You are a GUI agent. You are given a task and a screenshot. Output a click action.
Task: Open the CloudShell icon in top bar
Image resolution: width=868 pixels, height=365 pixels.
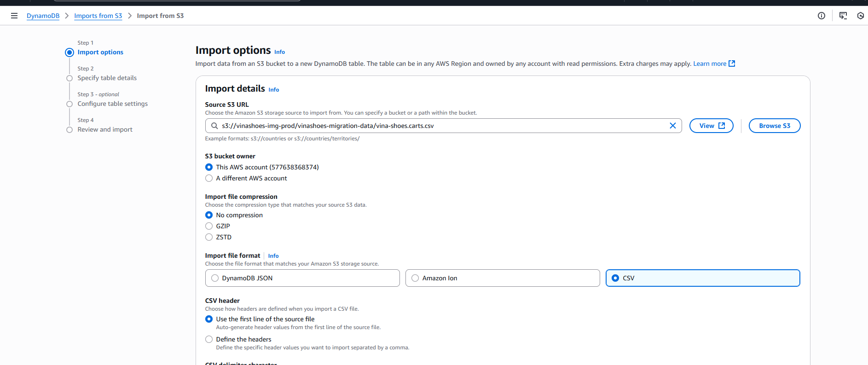(843, 16)
